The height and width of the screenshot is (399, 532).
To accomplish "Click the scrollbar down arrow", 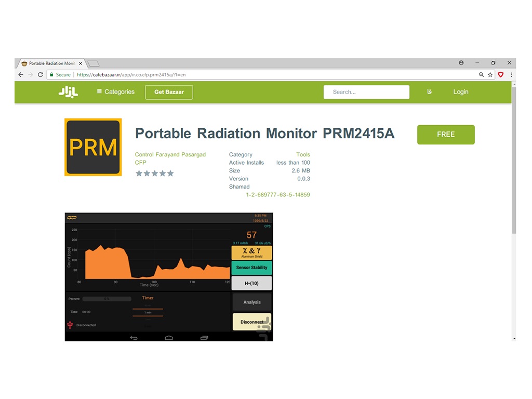I will [x=514, y=339].
